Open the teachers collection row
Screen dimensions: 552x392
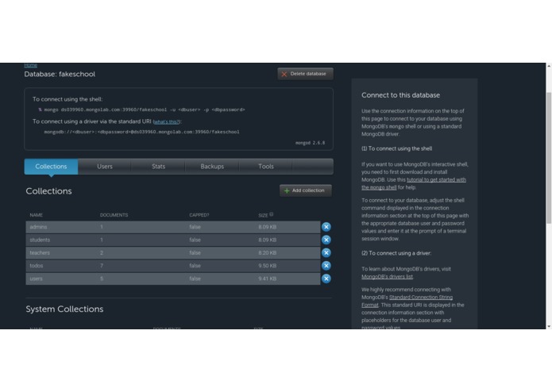pyautogui.click(x=173, y=253)
